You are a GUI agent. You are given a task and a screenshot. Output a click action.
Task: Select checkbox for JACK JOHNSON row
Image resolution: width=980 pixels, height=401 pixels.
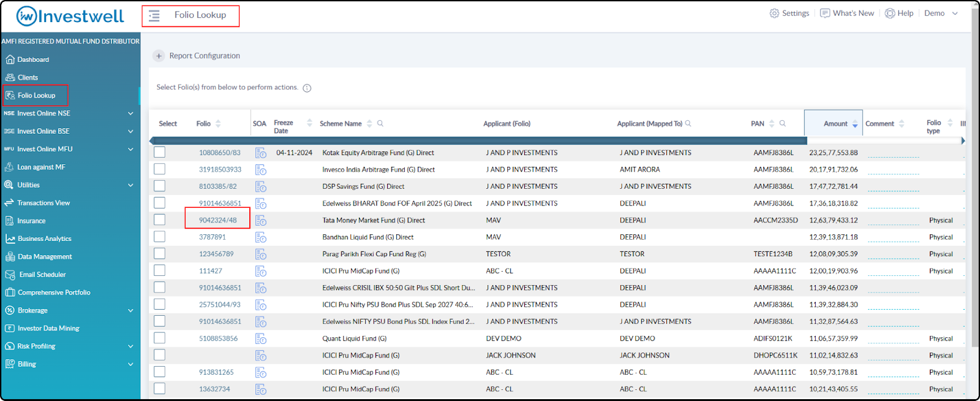click(x=160, y=354)
